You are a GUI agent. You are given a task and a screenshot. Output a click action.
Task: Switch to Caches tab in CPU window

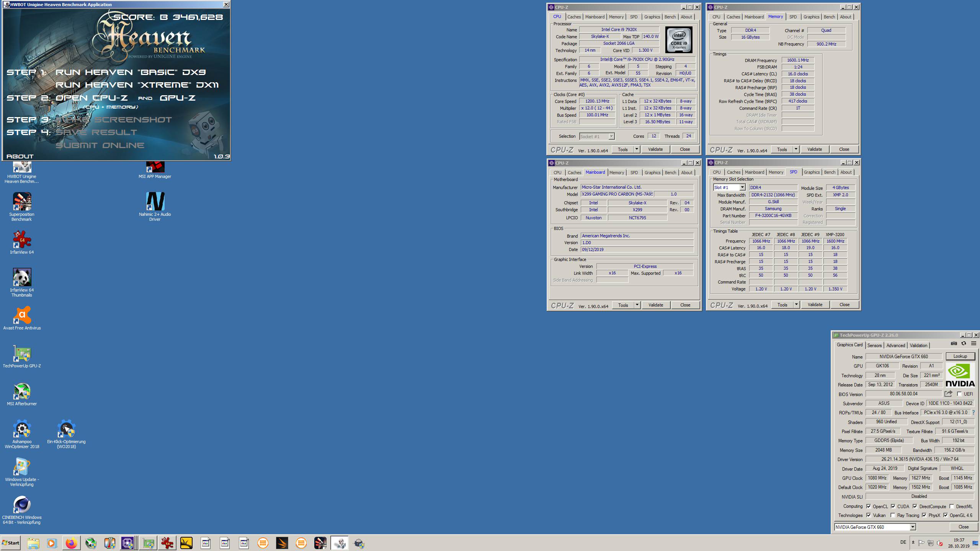(574, 17)
